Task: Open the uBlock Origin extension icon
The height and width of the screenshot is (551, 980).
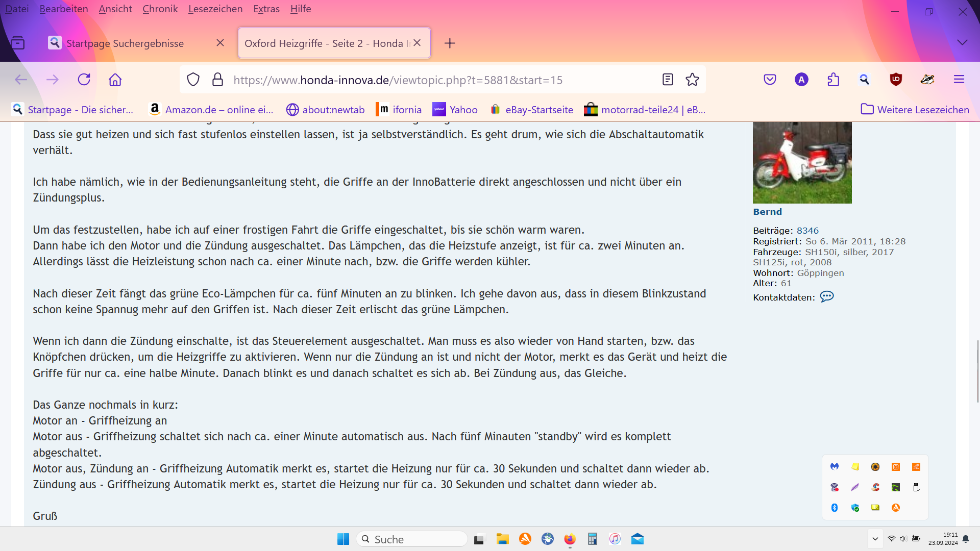Action: 896,80
